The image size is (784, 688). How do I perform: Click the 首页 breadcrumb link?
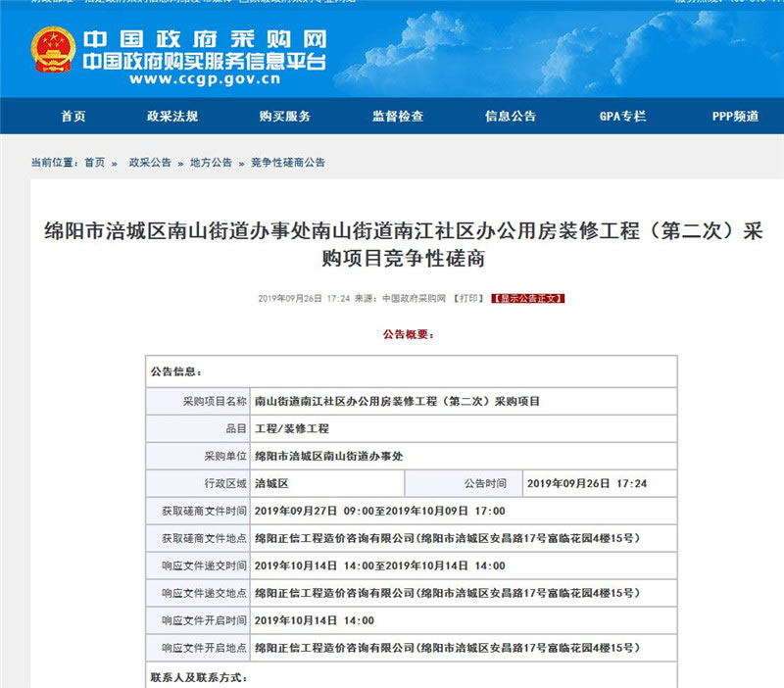[x=94, y=163]
